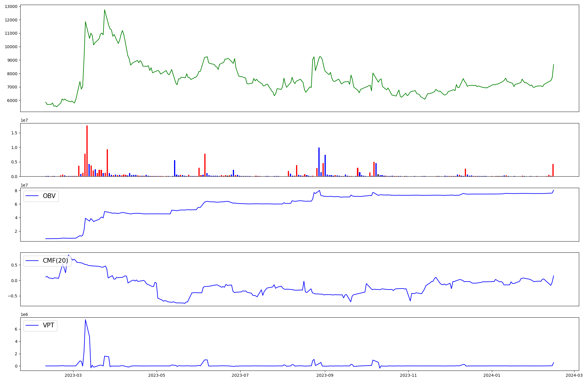Click the 1e7 multiplier above volume chart
Screen dimensions: 588x382
[x=24, y=120]
